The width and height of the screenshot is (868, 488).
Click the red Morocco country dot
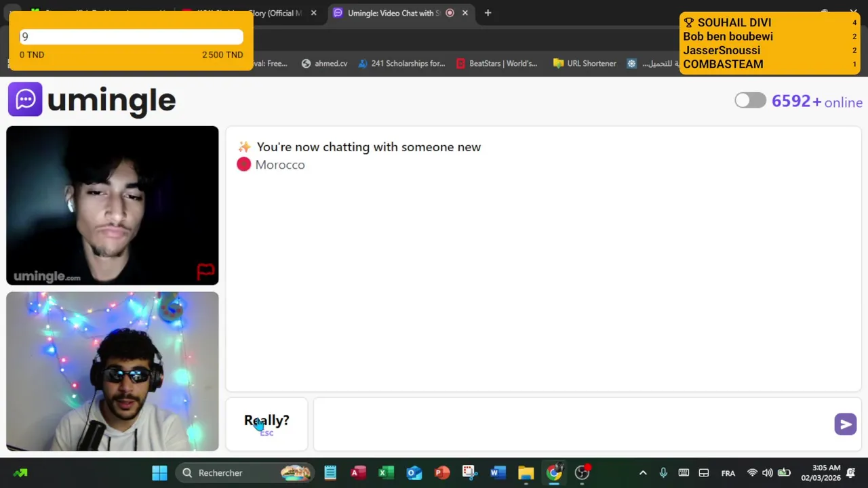coord(243,164)
